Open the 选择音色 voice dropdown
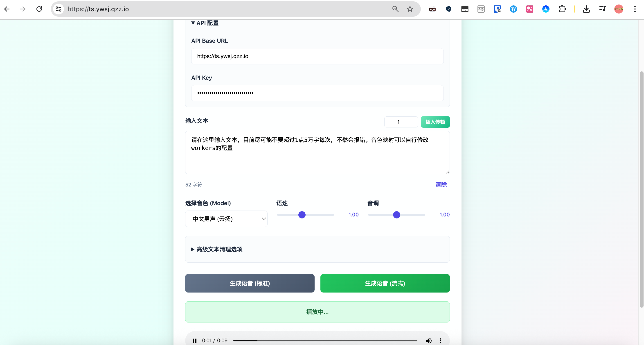The height and width of the screenshot is (345, 644). click(226, 219)
